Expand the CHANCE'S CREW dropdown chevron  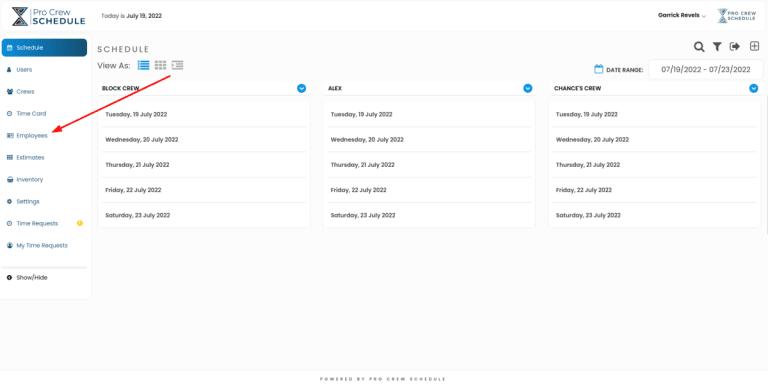(x=754, y=88)
